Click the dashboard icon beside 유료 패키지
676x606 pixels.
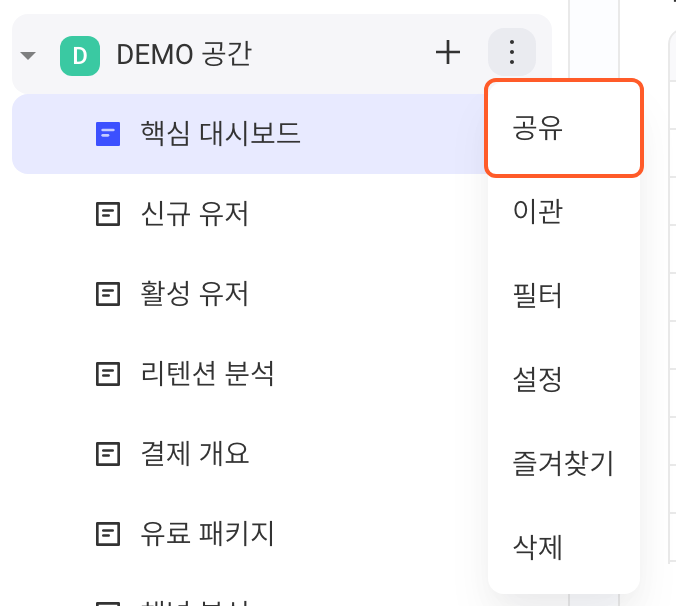108,534
